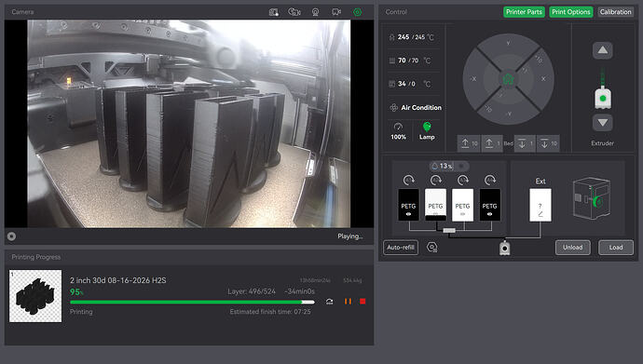
Task: Click the printer AMS diagram image
Action: click(591, 198)
